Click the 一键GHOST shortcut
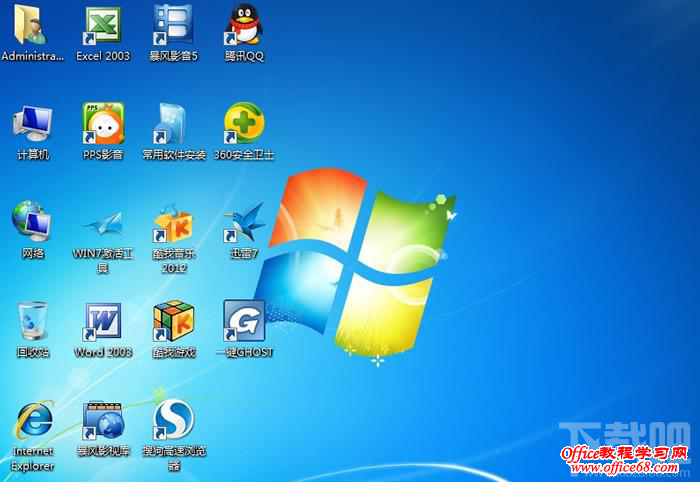The image size is (700, 482). [244, 321]
